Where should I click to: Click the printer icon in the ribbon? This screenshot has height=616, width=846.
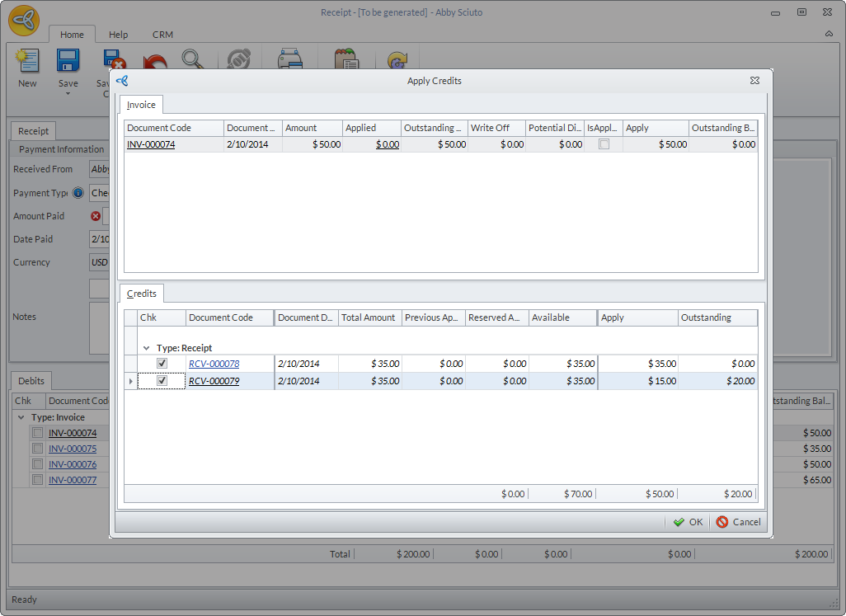click(289, 60)
